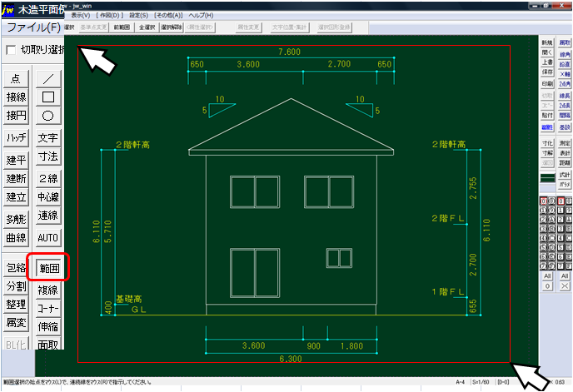Enable the 切取り選択 checkbox
This screenshot has height=392, width=573.
[10, 51]
